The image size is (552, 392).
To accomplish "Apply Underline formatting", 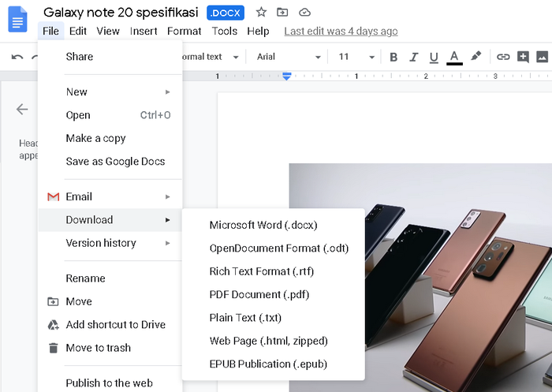I will (434, 58).
